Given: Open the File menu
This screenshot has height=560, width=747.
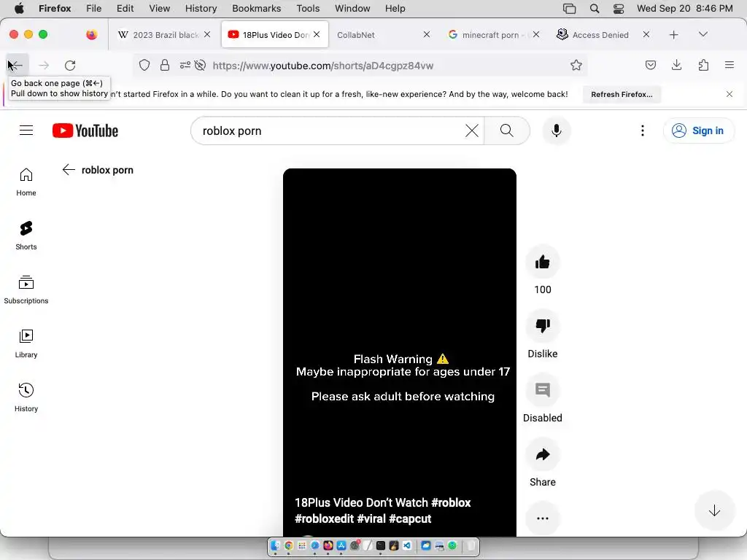Looking at the screenshot, I should [93, 8].
